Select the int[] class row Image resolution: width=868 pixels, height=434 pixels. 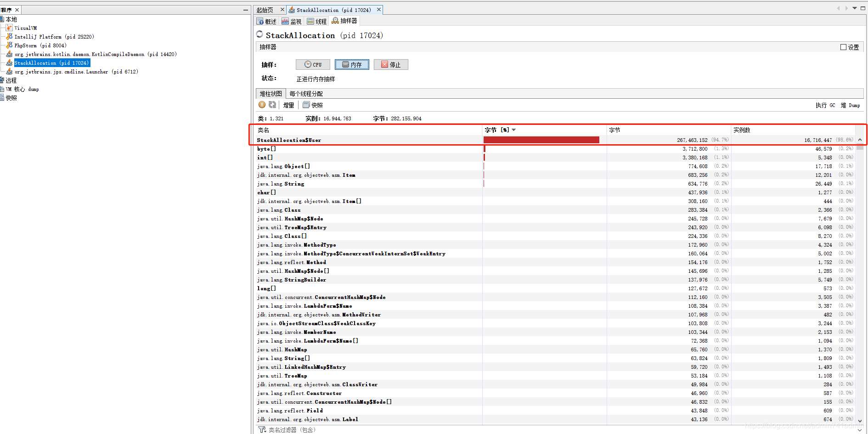(555, 158)
